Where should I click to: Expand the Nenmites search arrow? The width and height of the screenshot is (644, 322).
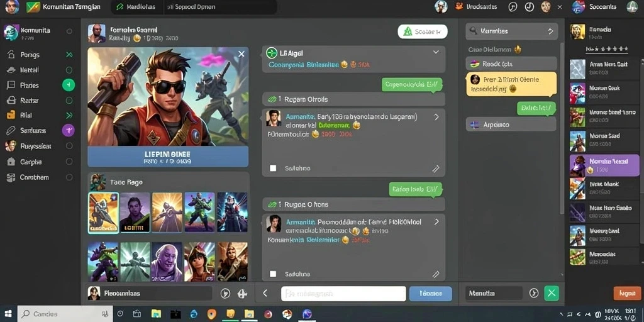click(550, 31)
